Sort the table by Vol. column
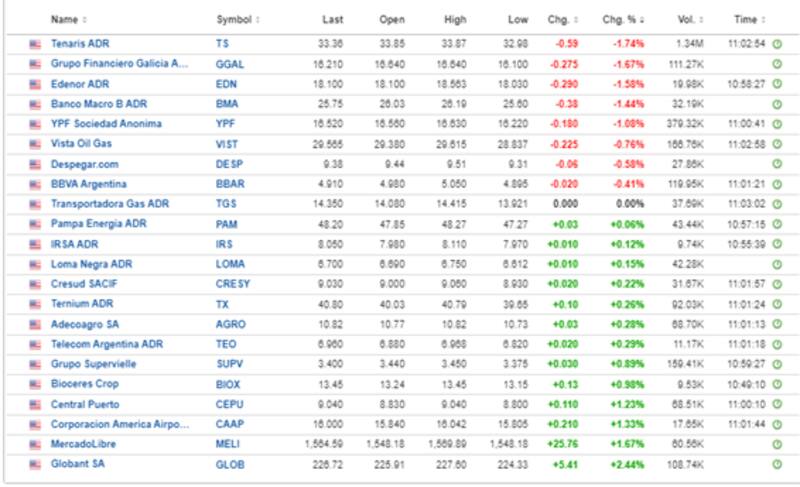This screenshot has width=800, height=487. click(x=688, y=20)
